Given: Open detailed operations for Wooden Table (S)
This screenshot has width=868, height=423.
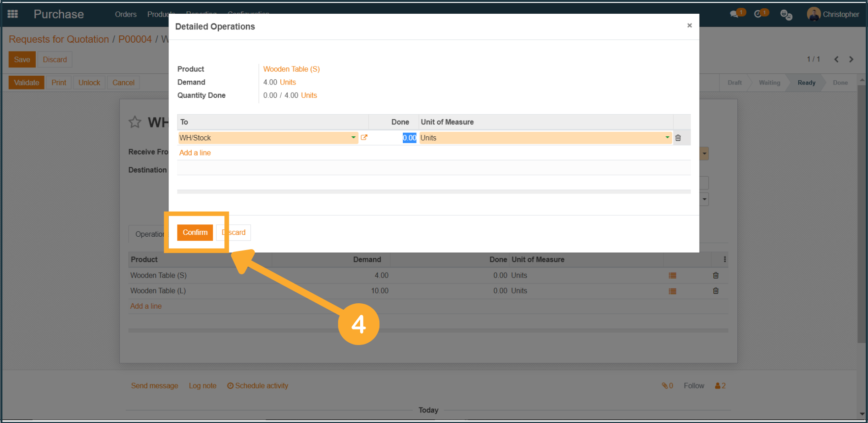Looking at the screenshot, I should (672, 276).
